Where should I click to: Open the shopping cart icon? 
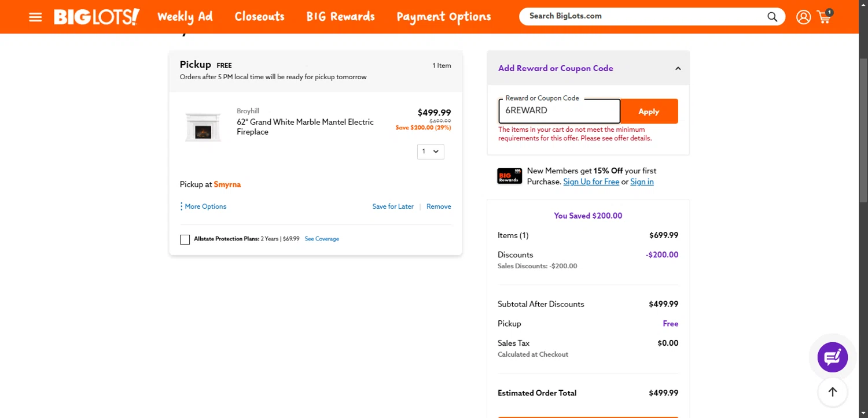click(825, 16)
